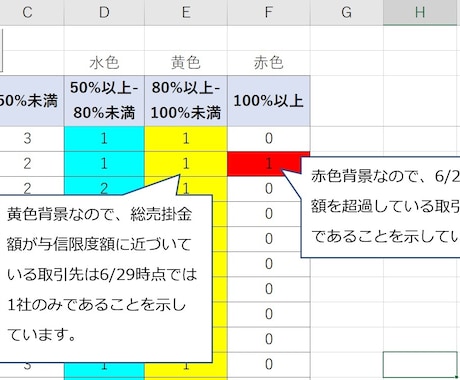Select the column D header
Viewport: 460px width, 380px height.
pos(104,13)
